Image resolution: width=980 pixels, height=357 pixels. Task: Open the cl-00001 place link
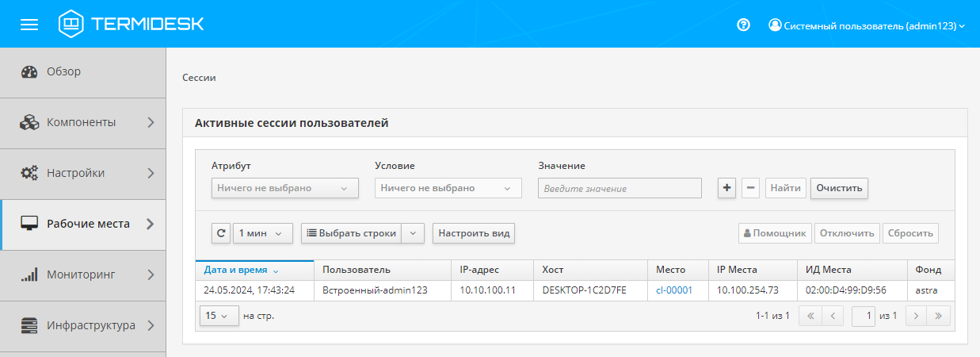pyautogui.click(x=674, y=290)
